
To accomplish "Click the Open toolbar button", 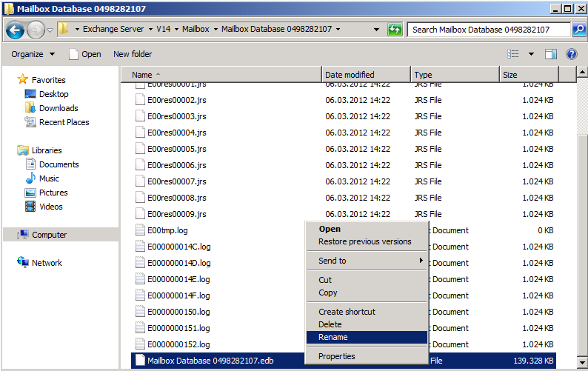I will click(x=84, y=54).
